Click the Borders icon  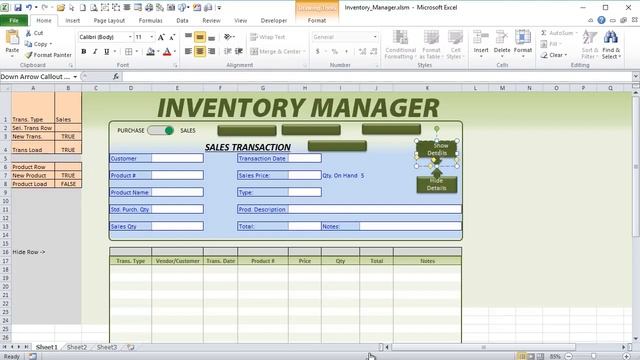click(x=129, y=51)
